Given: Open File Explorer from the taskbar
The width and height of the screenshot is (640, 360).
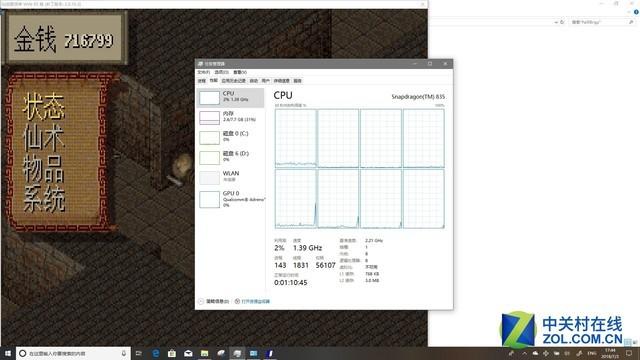Looking at the screenshot, I should [x=204, y=353].
